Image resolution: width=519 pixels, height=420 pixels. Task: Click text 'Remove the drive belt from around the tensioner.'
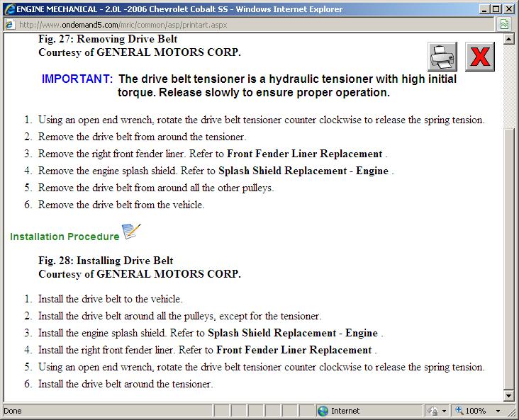tap(143, 137)
